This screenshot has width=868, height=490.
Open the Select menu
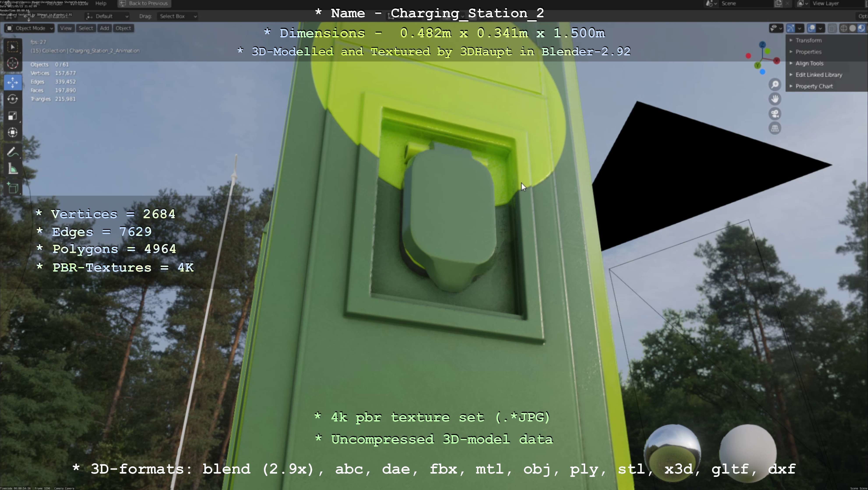point(86,28)
